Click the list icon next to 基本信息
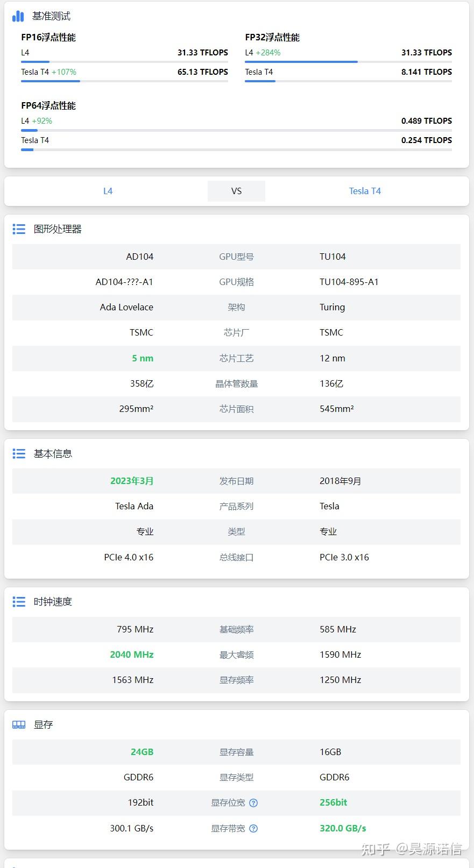Viewport: 474px width, 868px height. click(19, 453)
